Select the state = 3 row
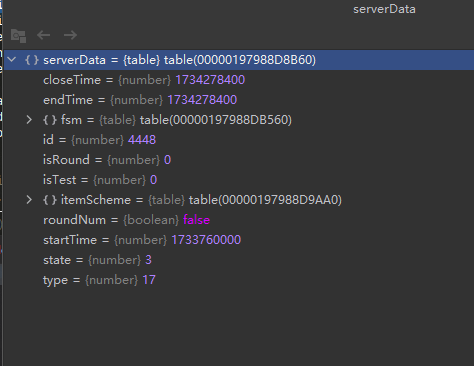Screen dimensions: 474x366 click(x=239, y=260)
